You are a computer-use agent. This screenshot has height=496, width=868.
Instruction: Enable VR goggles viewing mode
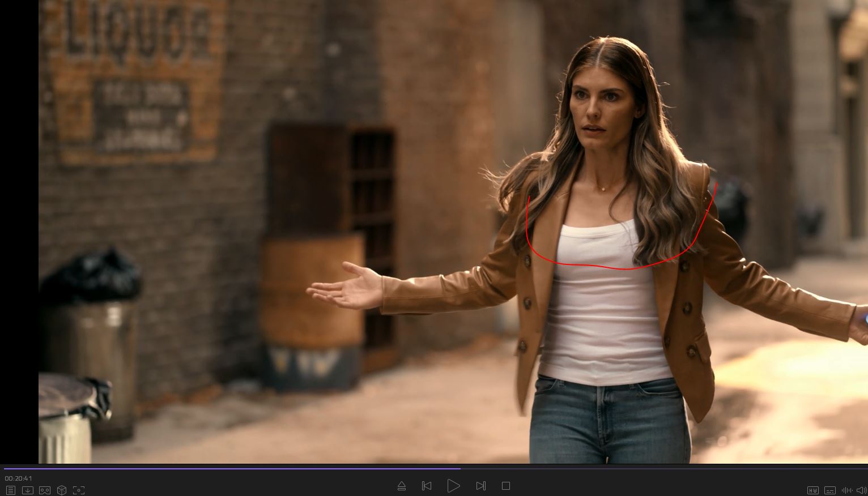pos(45,490)
